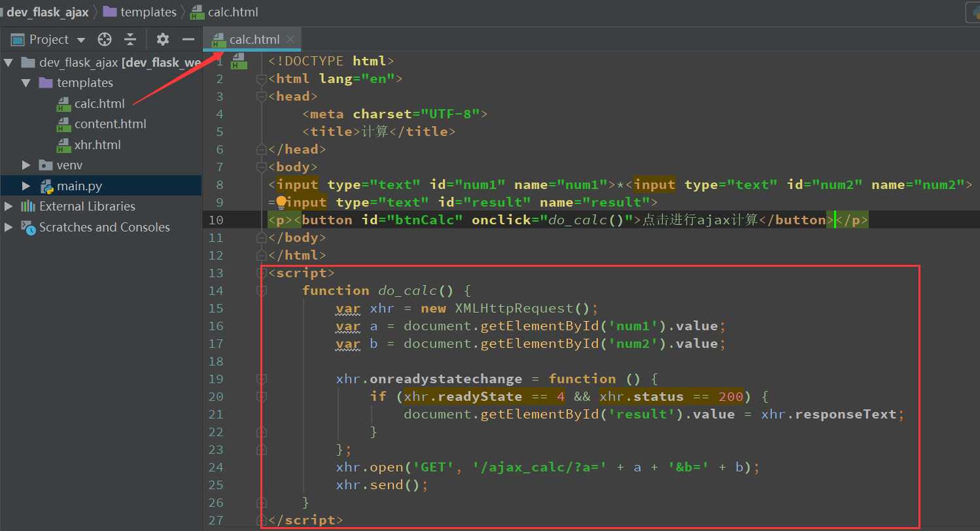The image size is (980, 531).
Task: Click dev_flask_ajax in the breadcrumb bar
Action: point(47,12)
